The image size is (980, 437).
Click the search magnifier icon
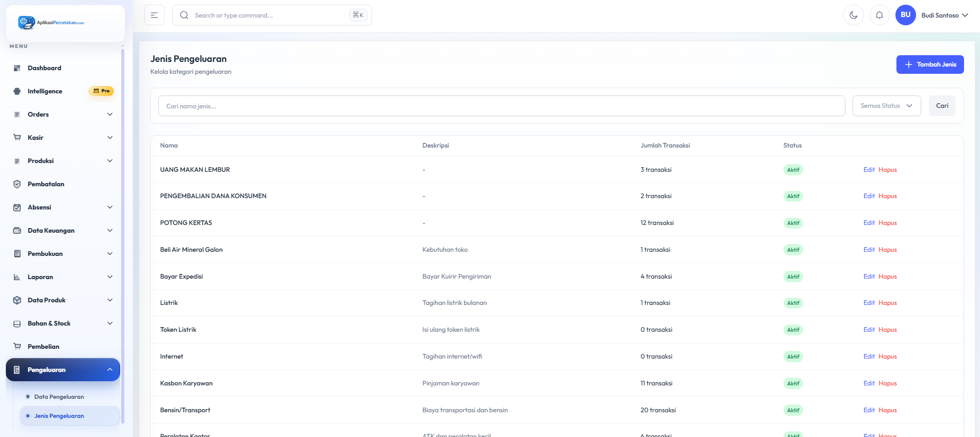point(184,15)
